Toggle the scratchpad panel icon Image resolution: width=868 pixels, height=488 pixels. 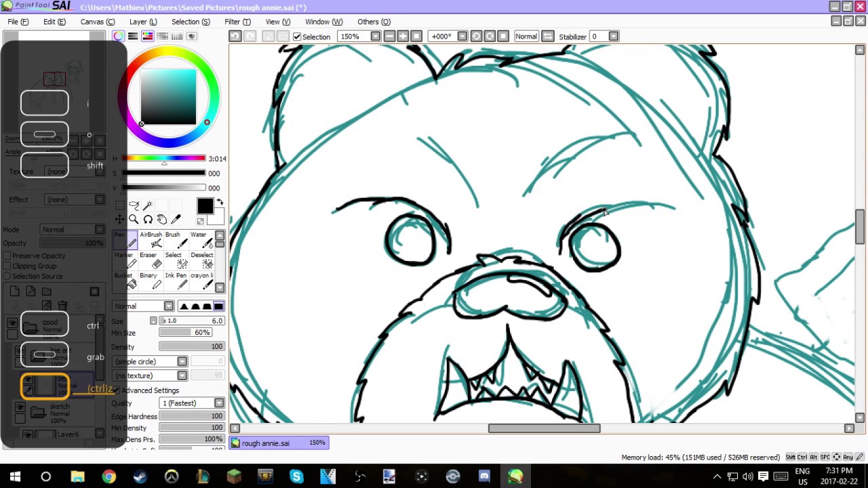(x=192, y=37)
